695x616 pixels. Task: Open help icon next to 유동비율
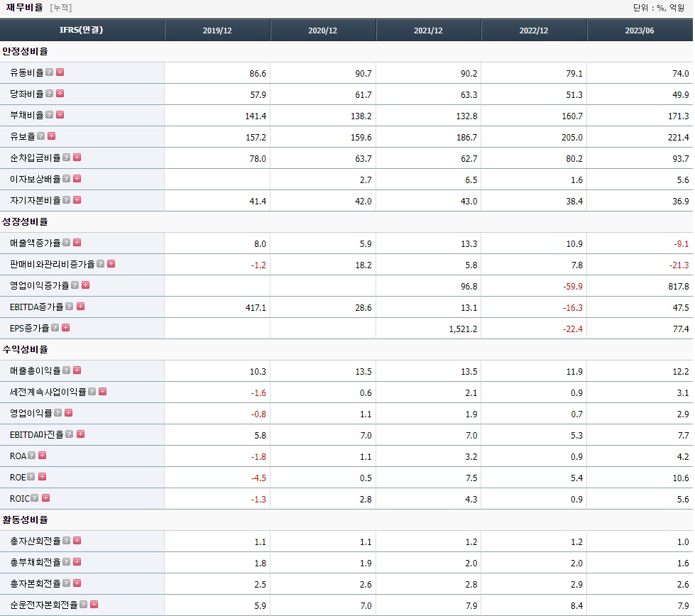pos(50,72)
